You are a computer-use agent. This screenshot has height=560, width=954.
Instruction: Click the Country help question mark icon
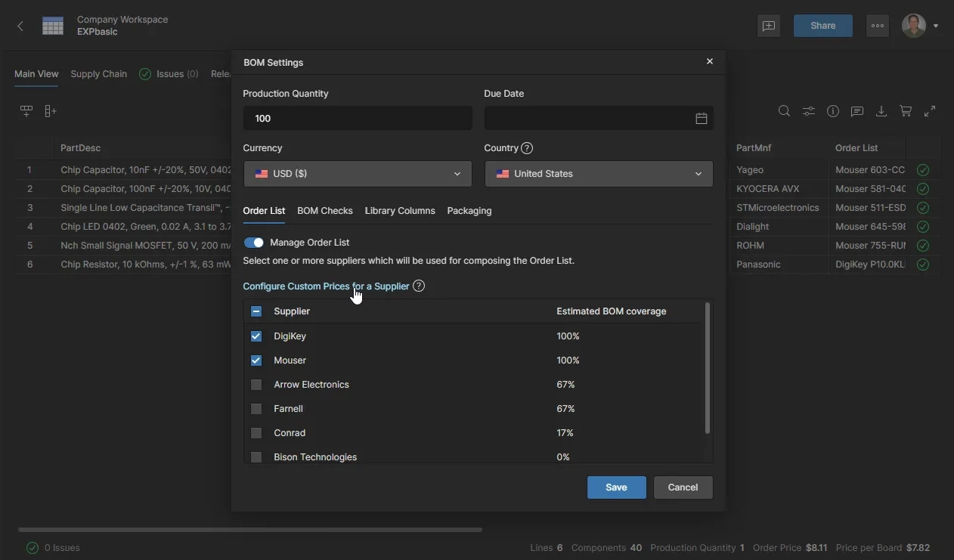[x=527, y=148]
